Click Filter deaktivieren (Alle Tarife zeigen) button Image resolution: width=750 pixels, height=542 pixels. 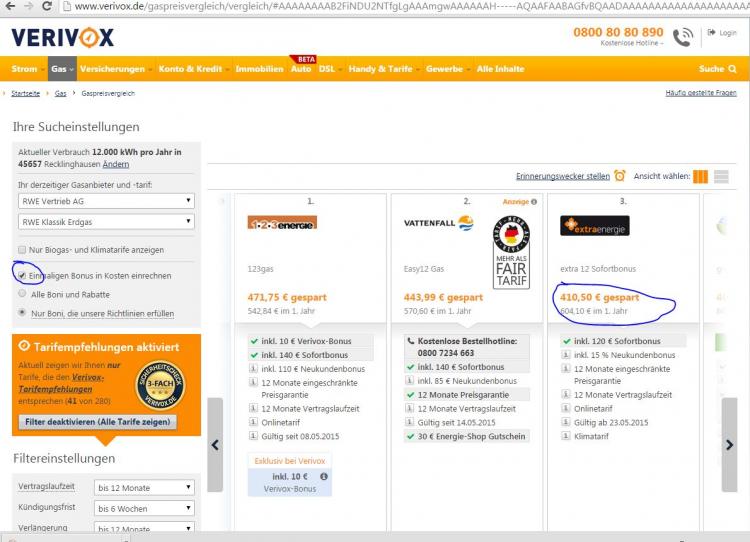point(98,422)
